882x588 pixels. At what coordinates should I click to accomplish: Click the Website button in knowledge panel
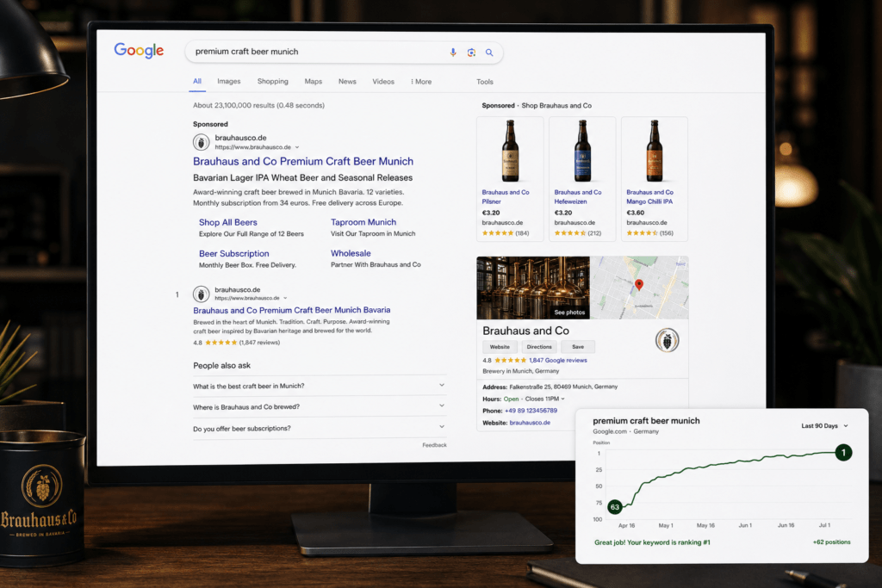500,347
